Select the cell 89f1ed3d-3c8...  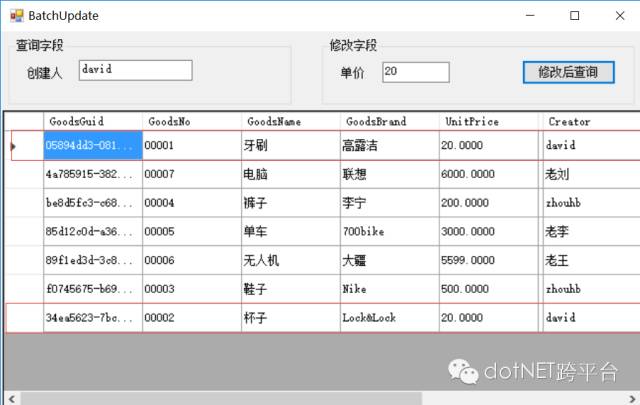(93, 260)
